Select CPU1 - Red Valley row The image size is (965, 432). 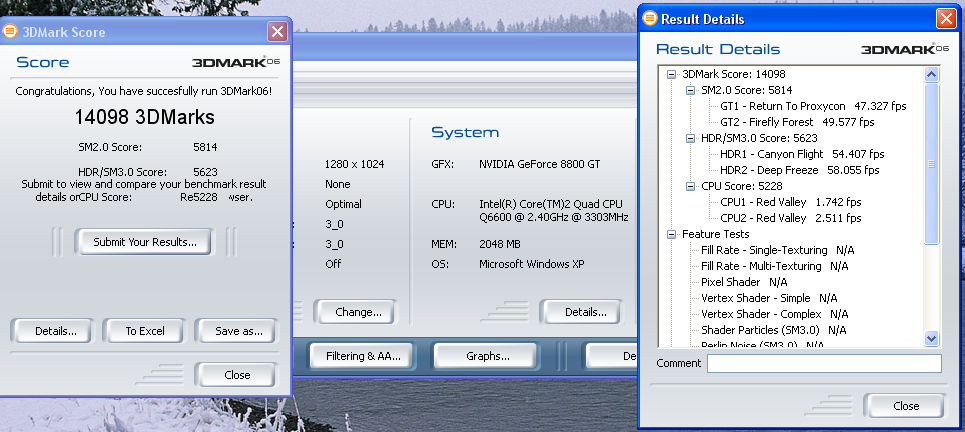click(x=790, y=202)
